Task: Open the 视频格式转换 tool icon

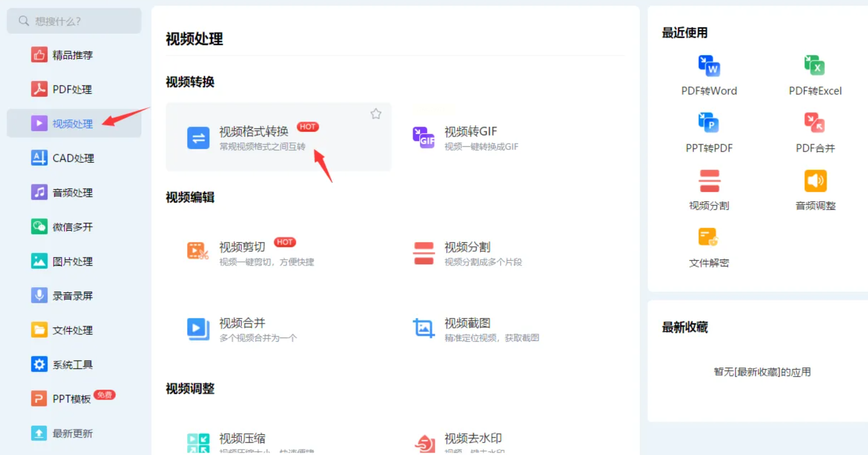Action: [x=198, y=138]
